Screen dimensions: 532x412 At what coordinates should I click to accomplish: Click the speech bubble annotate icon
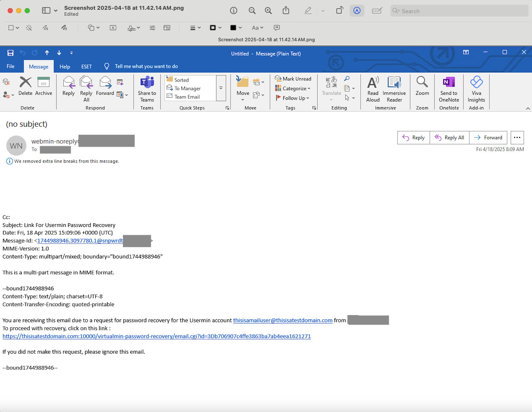coord(277,28)
